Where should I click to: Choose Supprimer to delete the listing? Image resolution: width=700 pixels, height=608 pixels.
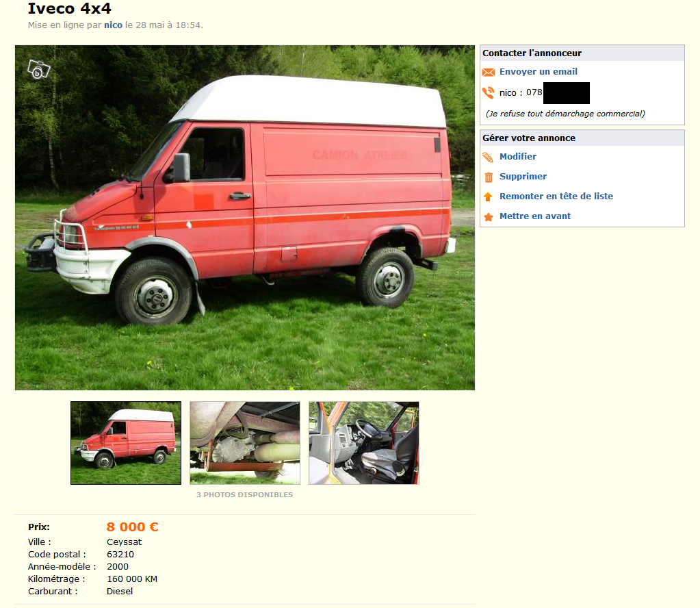coord(523,177)
